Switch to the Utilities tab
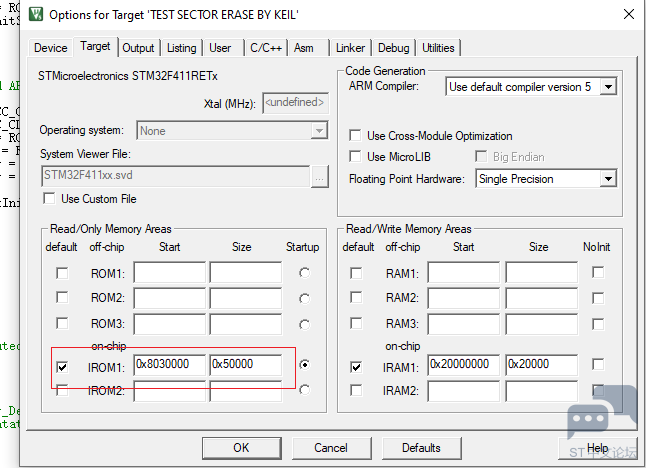The height and width of the screenshot is (468, 646). (x=438, y=48)
